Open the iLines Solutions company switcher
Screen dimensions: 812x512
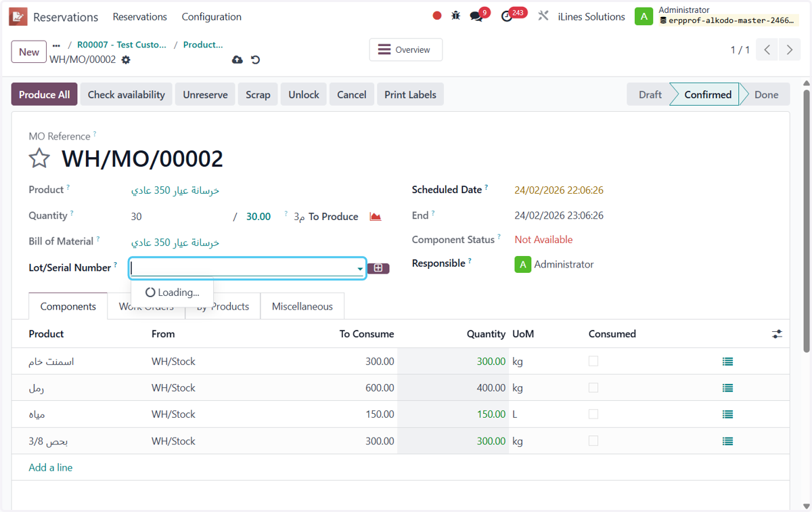[591, 16]
